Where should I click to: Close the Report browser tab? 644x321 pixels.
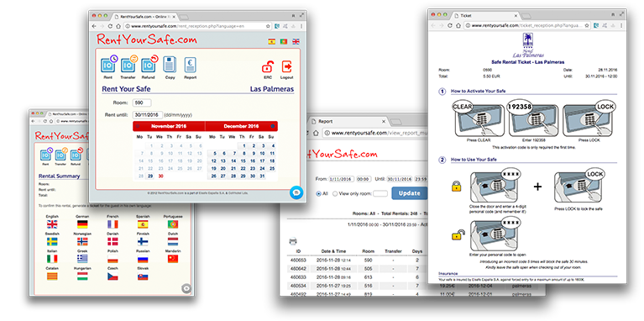tap(384, 122)
